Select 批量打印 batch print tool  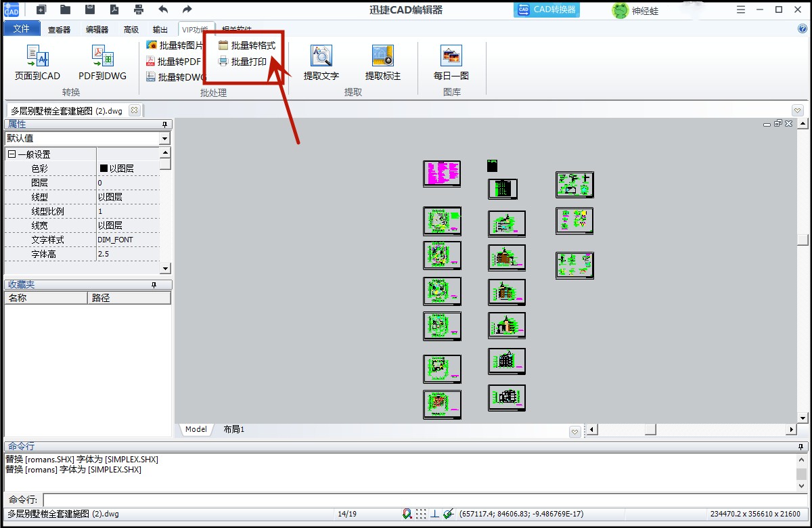pyautogui.click(x=242, y=62)
